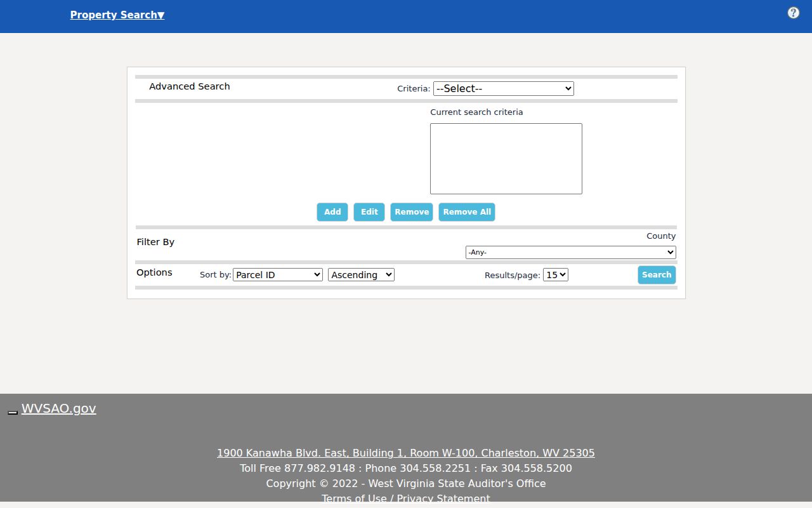Viewport: 812px width, 508px height.
Task: Click the Current search criteria label
Action: tap(476, 112)
